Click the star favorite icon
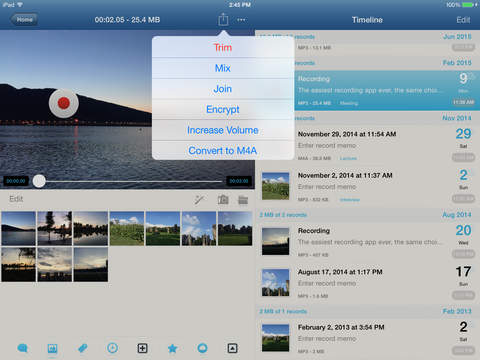This screenshot has height=360, width=480. [172, 348]
